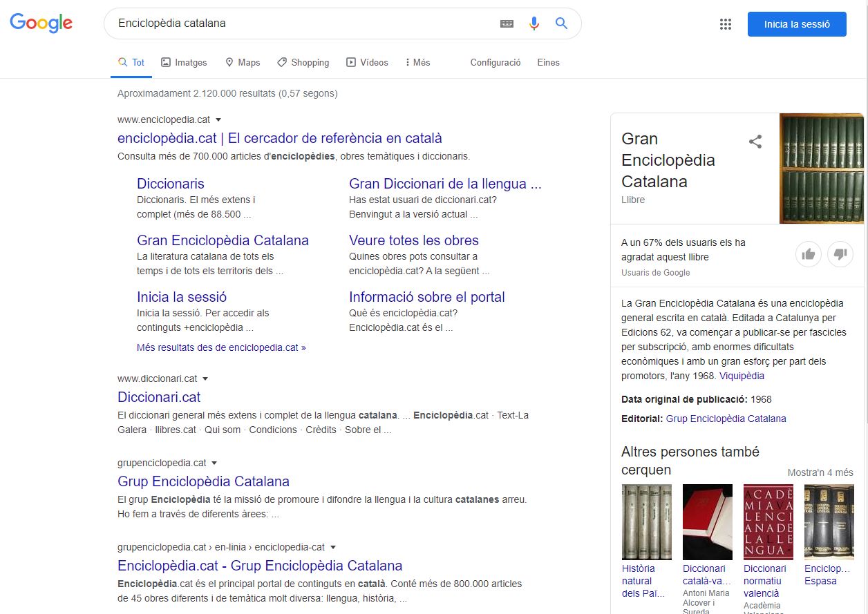
Task: Open the Vídeos tab
Action: pyautogui.click(x=367, y=62)
